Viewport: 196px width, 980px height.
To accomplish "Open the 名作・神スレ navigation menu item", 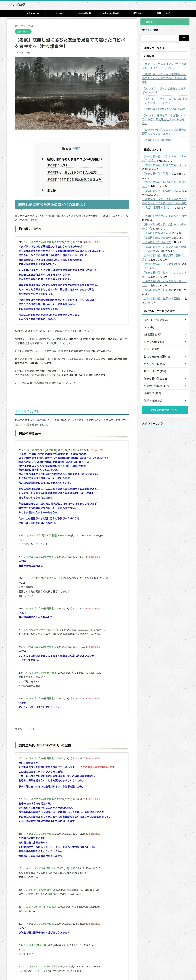I will [33, 13].
